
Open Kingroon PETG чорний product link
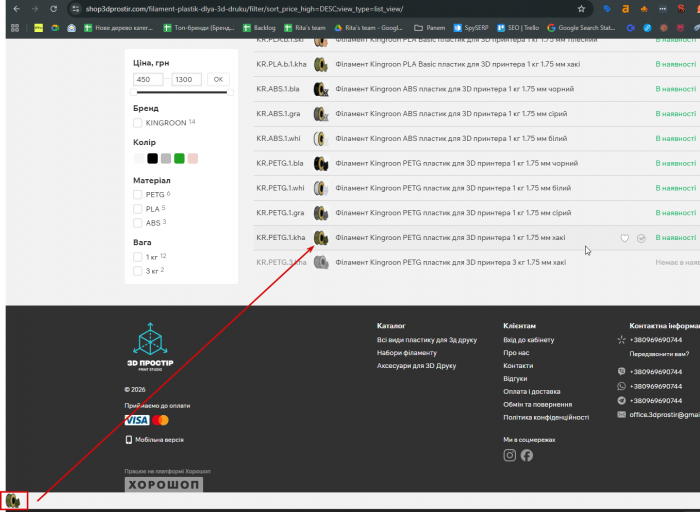pyautogui.click(x=457, y=163)
